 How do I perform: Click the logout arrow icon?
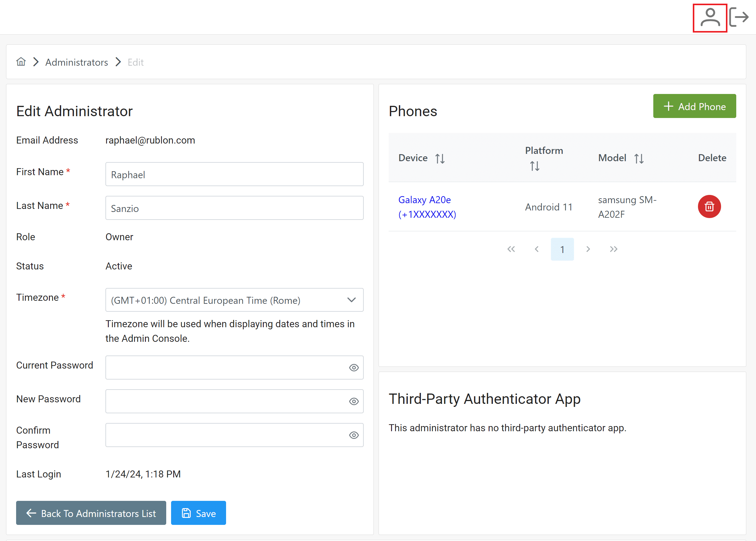coord(739,17)
